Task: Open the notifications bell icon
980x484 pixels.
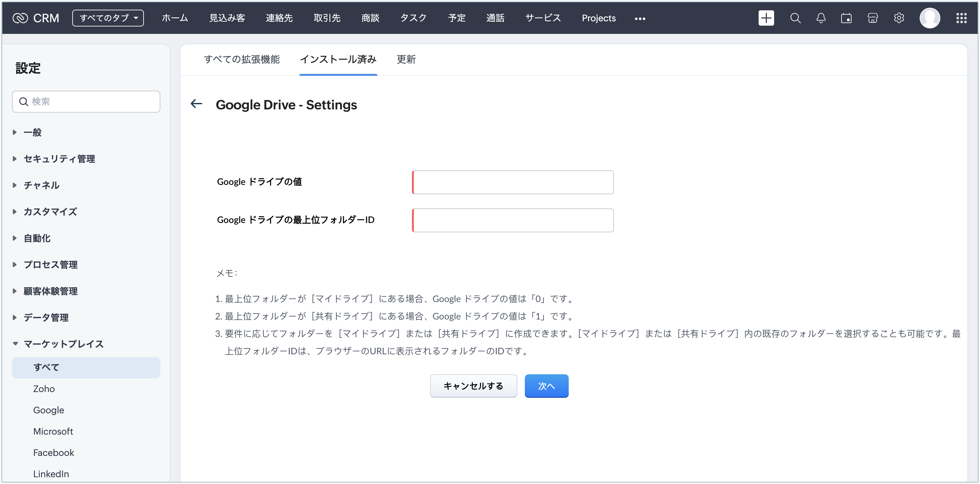Action: click(x=821, y=18)
